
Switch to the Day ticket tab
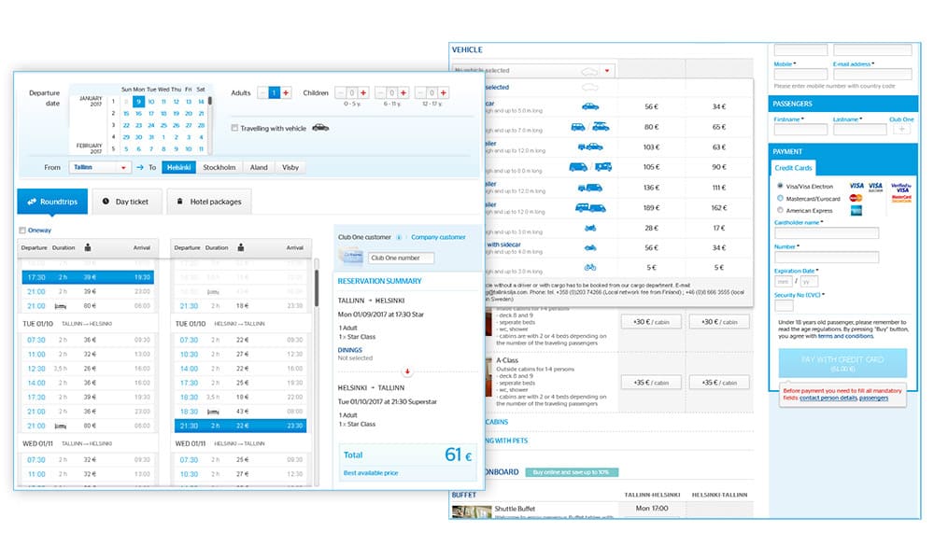[x=125, y=202]
